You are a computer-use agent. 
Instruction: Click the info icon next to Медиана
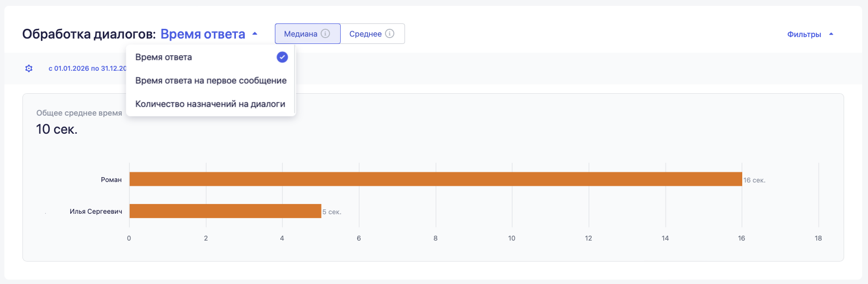[x=326, y=34]
